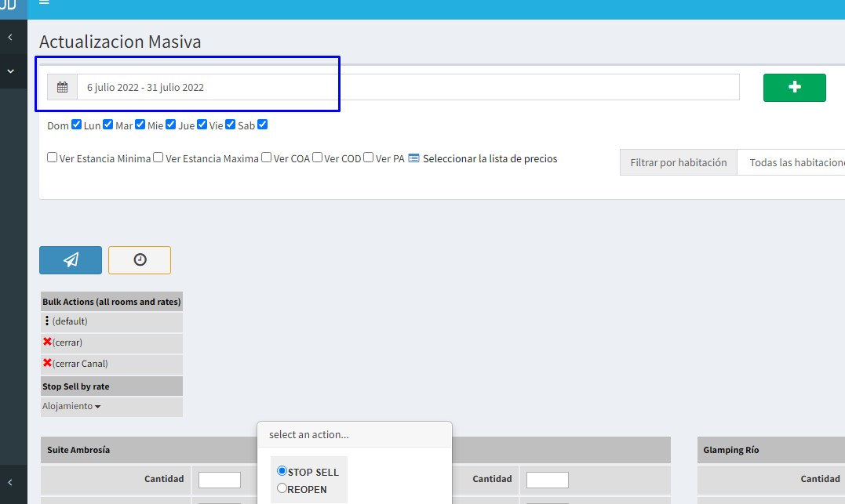The image size is (845, 504).
Task: Open the clock history button
Action: click(140, 260)
